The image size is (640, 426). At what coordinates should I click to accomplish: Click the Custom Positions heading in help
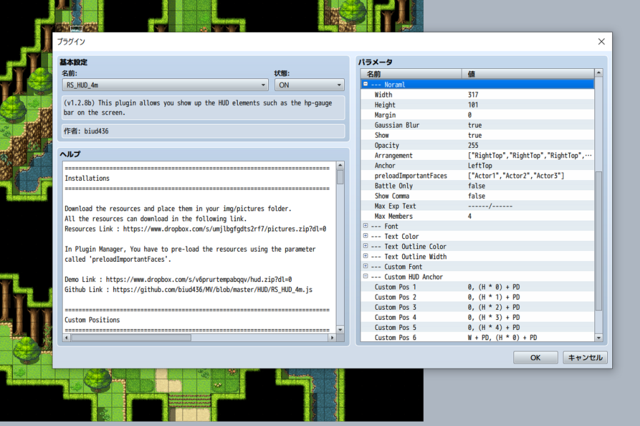click(x=92, y=320)
